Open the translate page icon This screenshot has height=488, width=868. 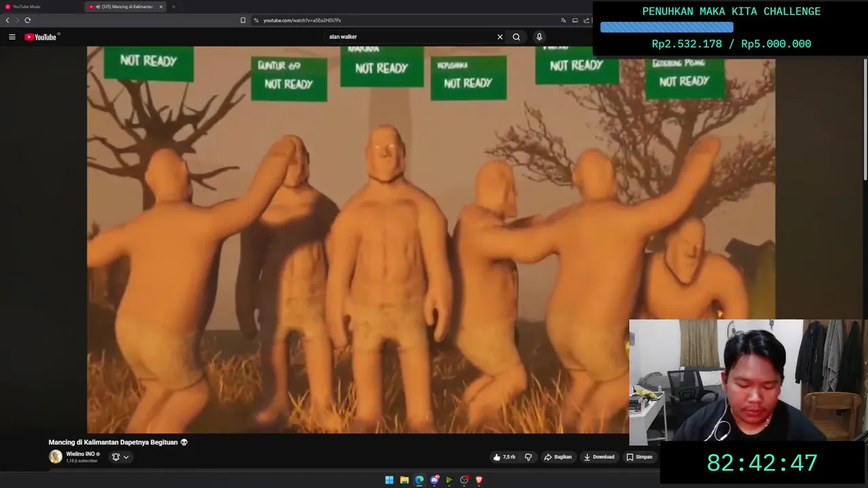pyautogui.click(x=563, y=20)
